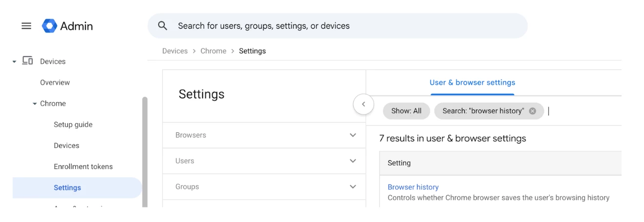Open the Browser history setting link

pyautogui.click(x=413, y=187)
